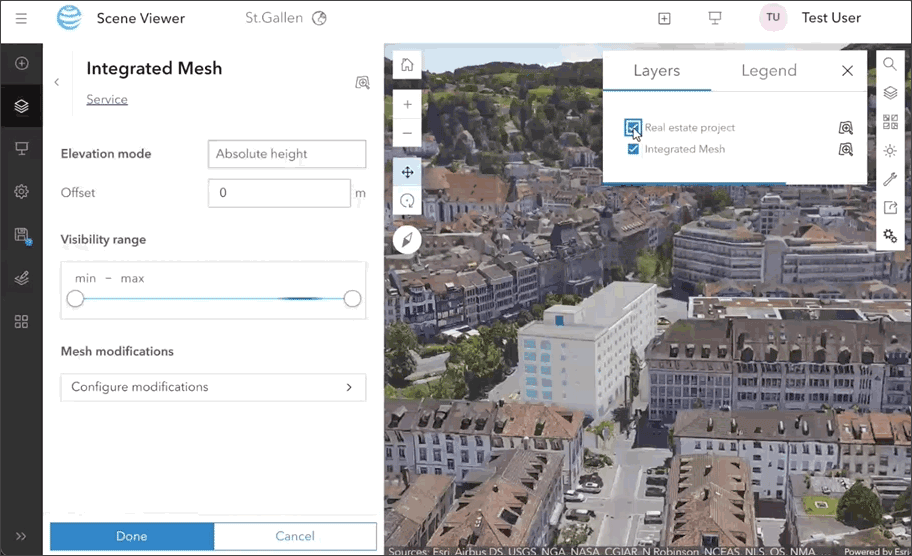Select the Rotate tool on map
Image resolution: width=912 pixels, height=556 pixels.
[407, 201]
